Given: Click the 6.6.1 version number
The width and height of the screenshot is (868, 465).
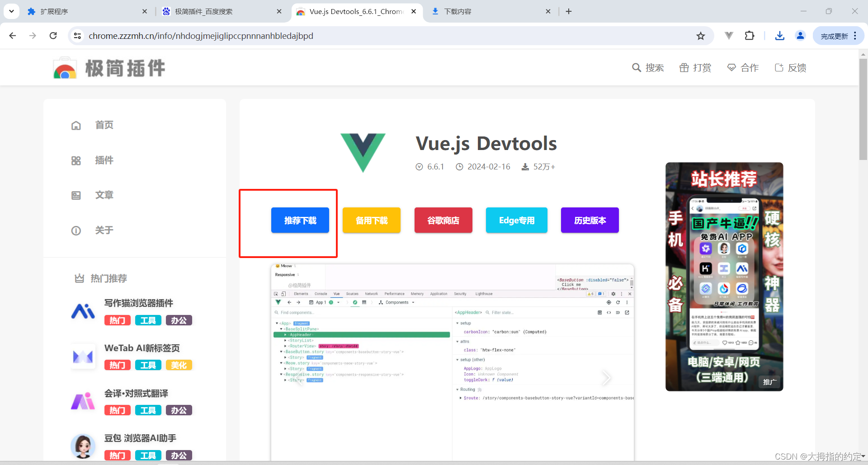Looking at the screenshot, I should click(x=436, y=167).
